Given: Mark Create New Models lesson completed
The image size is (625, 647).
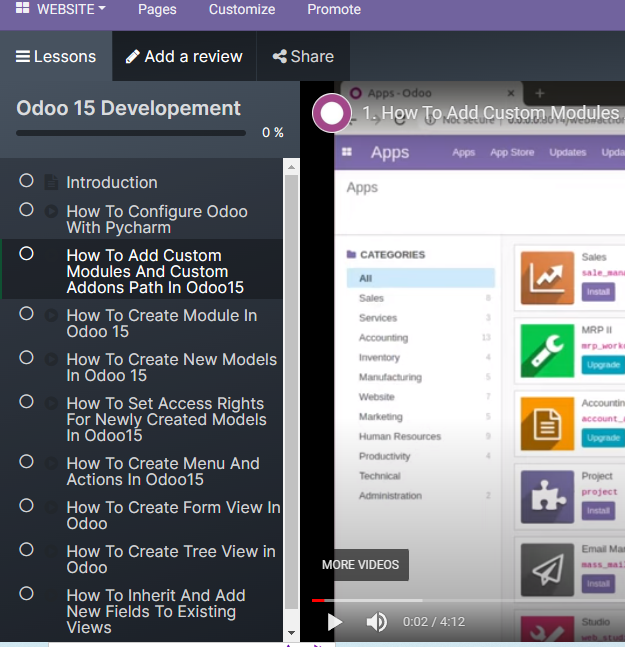Looking at the screenshot, I should tap(26, 358).
